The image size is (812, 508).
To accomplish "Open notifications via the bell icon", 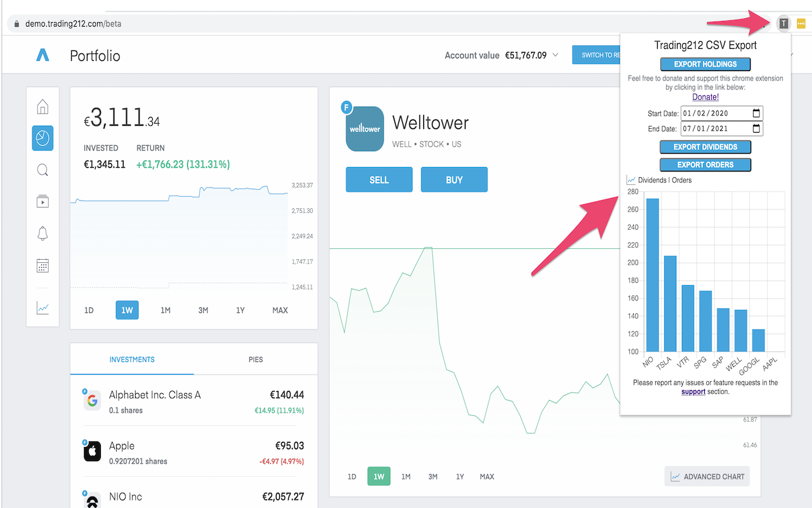I will [x=42, y=234].
